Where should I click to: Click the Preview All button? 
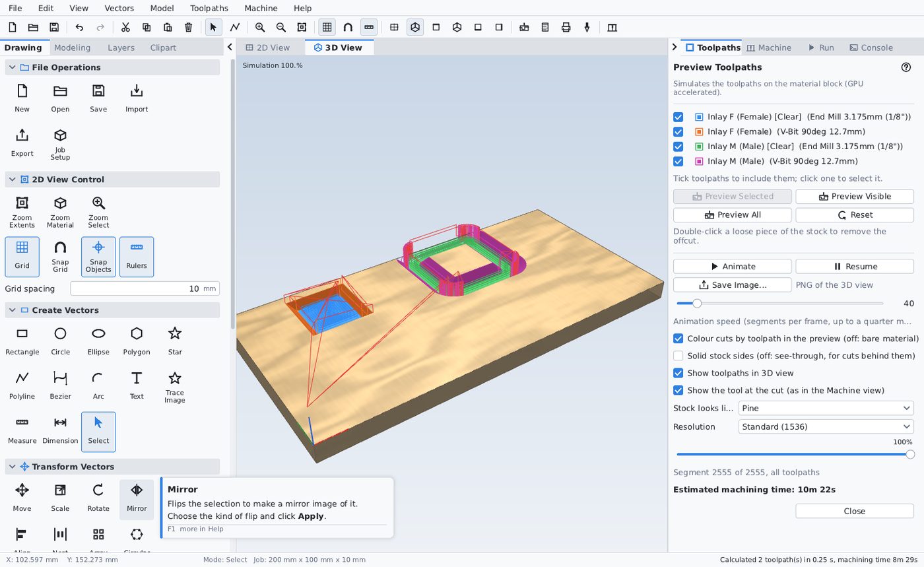[x=732, y=215]
